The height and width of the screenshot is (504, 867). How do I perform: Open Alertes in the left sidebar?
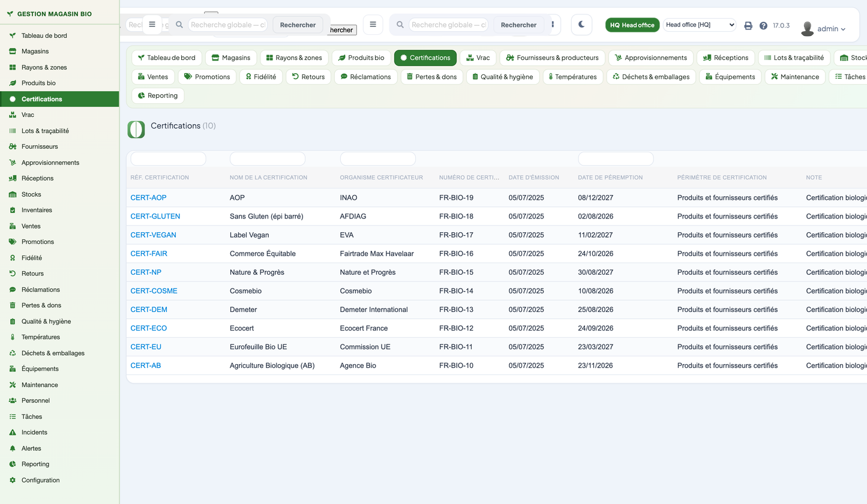click(x=59, y=448)
